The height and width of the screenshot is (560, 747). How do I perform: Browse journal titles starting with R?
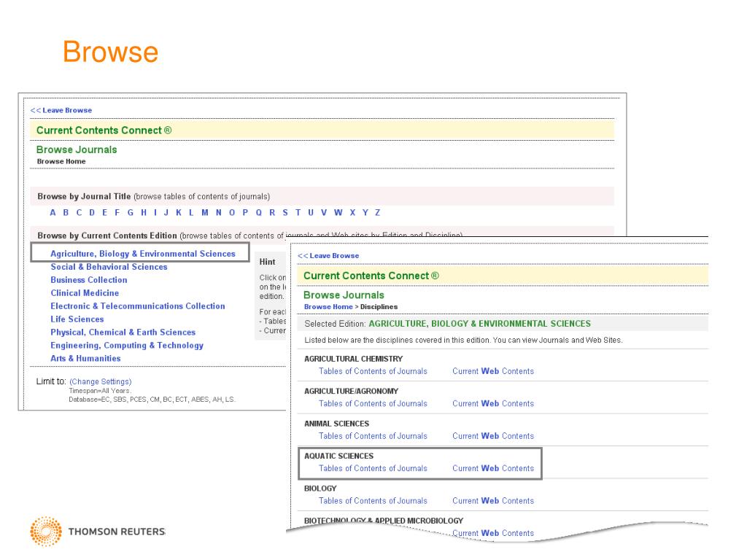pos(272,212)
